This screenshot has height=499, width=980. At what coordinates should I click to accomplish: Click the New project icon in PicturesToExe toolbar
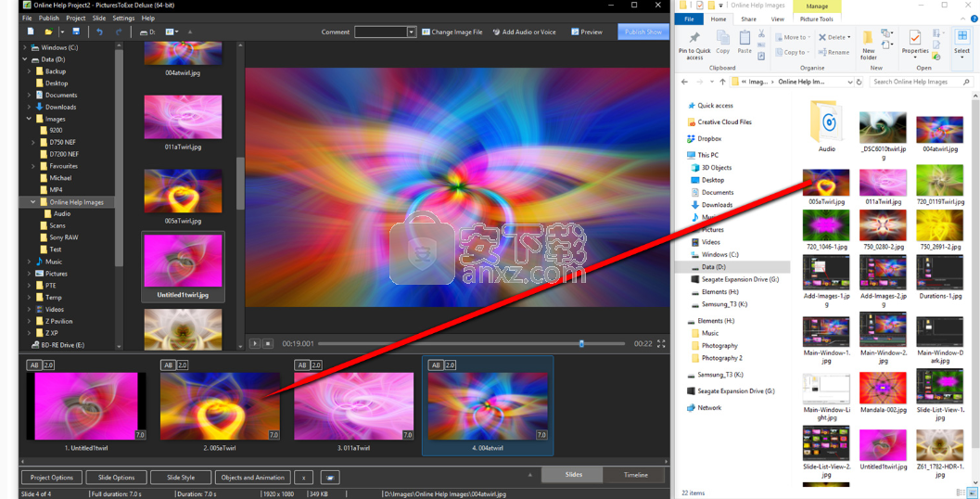[31, 32]
